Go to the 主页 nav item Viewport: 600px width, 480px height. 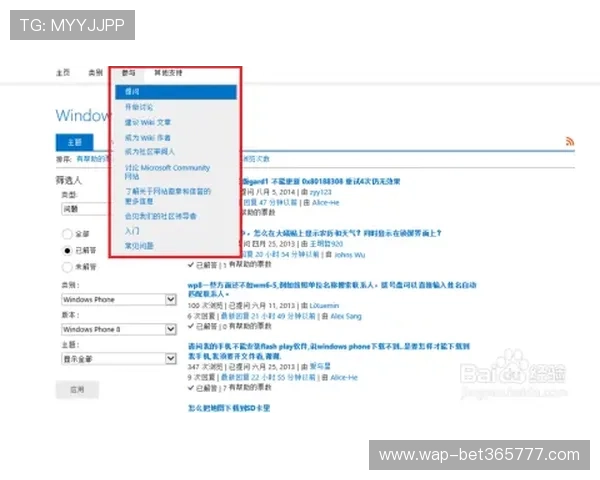tap(63, 73)
